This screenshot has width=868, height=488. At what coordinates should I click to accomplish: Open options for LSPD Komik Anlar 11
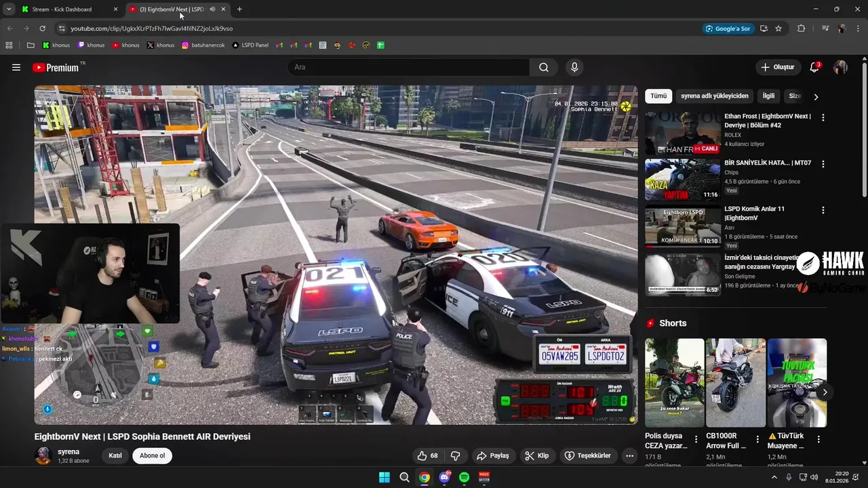tap(823, 210)
